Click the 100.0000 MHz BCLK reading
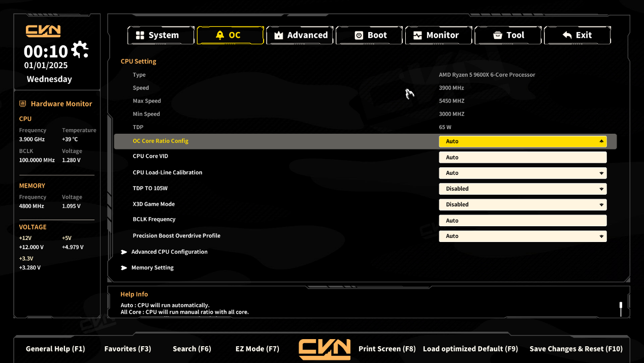 click(x=37, y=160)
